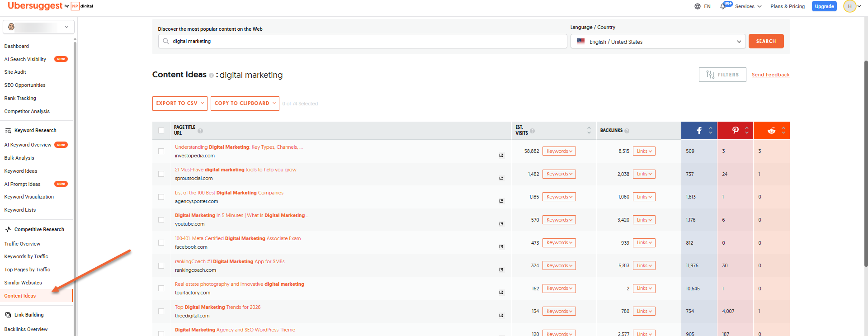The image size is (868, 336).
Task: Open the Export to CSV dropdown
Action: (x=180, y=103)
